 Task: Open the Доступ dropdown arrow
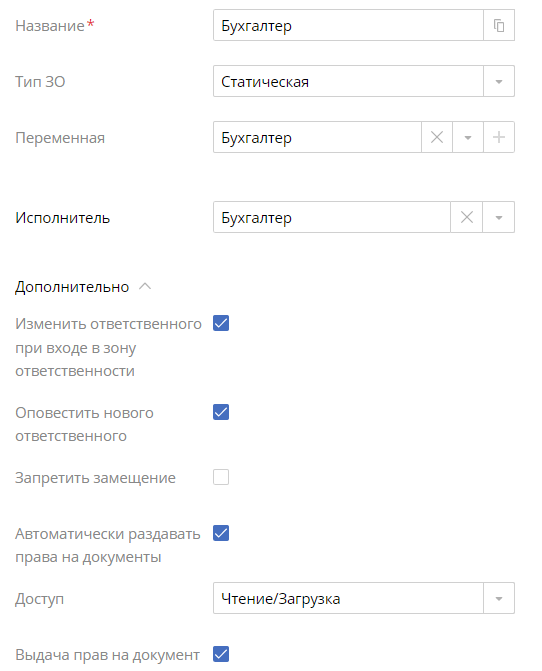(x=499, y=598)
